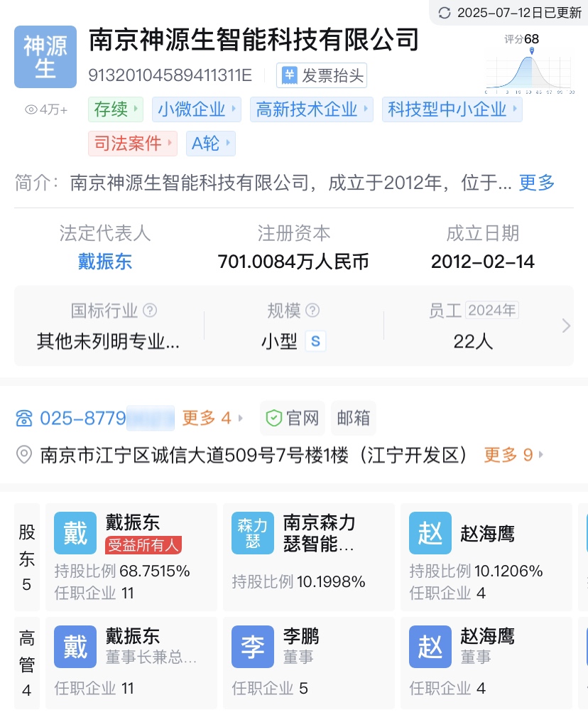Open shareholder 南京森力瑟智能… name
The image size is (588, 715).
point(319,533)
